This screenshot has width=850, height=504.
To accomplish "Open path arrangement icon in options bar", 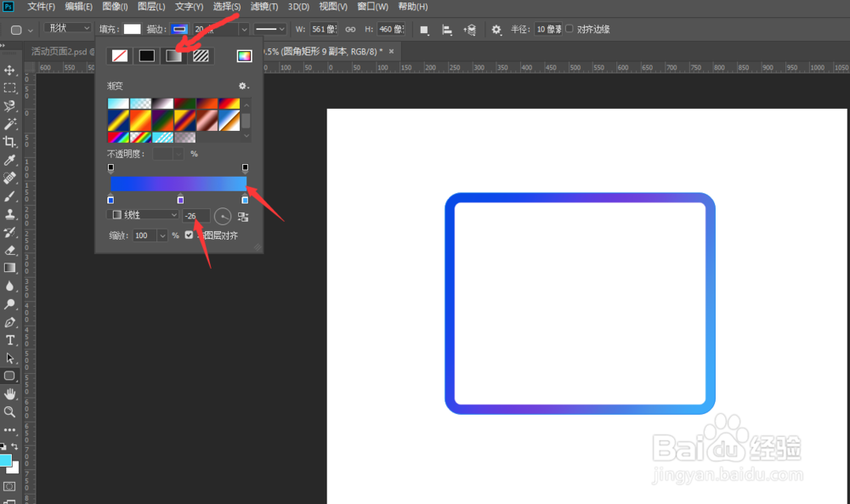I will pyautogui.click(x=469, y=30).
